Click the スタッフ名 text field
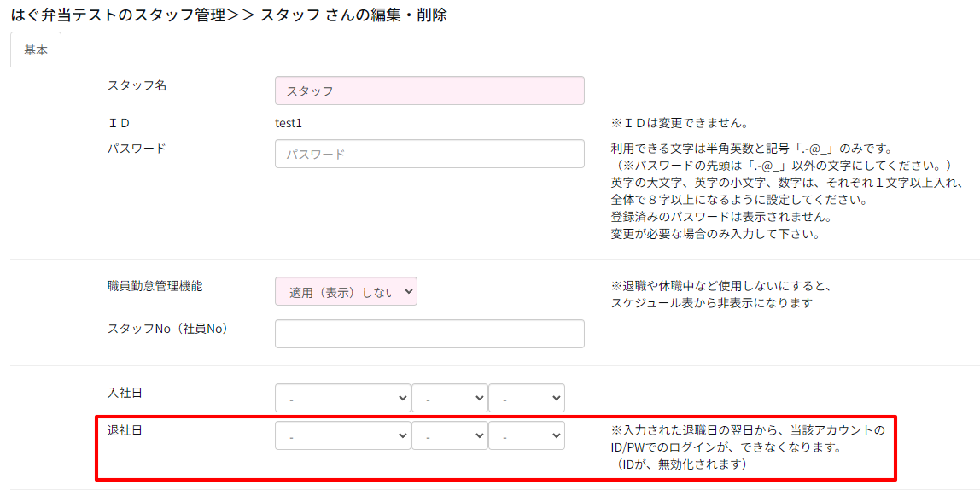Viewport: 980px width, 502px height. coord(429,90)
